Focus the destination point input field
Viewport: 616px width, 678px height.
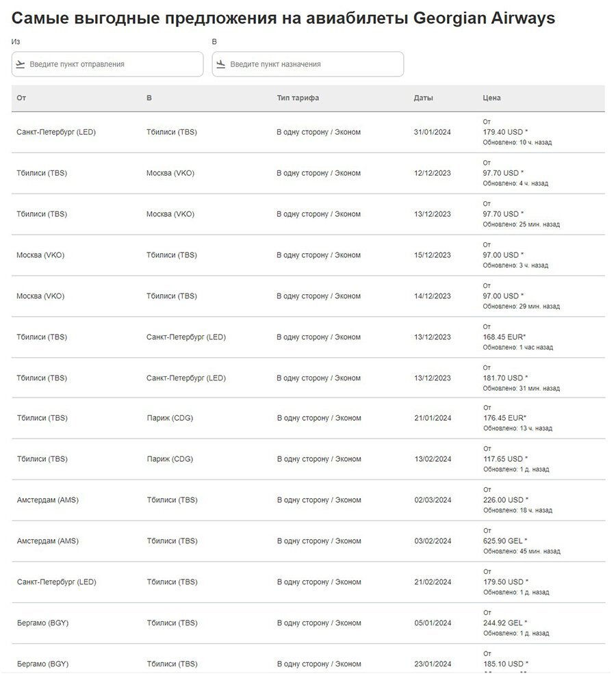pos(308,64)
